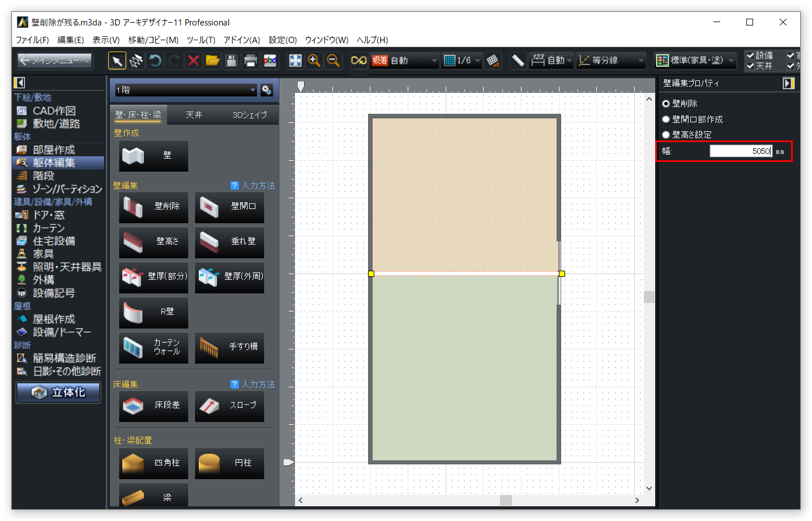Expand the 標準(家具・塗) dropdown
812x521 pixels.
(x=695, y=61)
